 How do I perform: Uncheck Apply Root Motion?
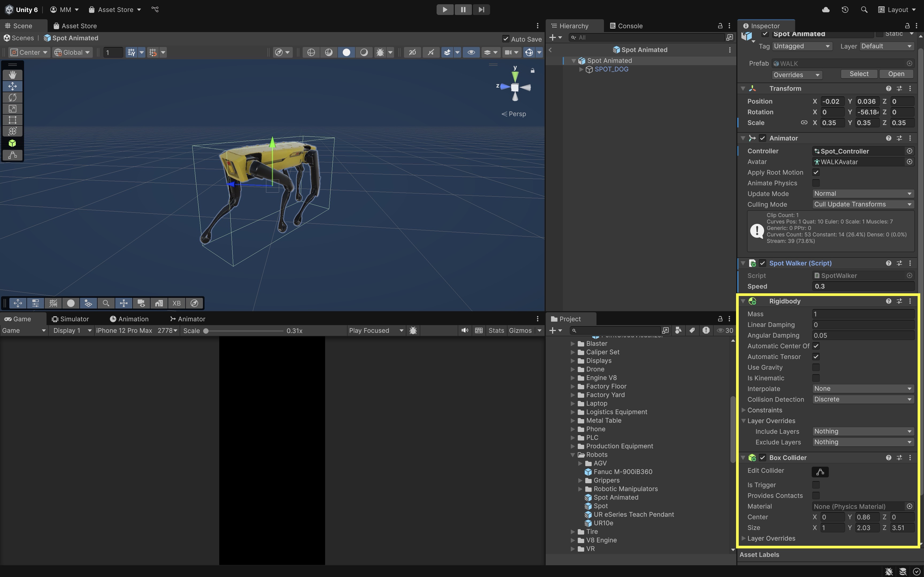pos(816,173)
